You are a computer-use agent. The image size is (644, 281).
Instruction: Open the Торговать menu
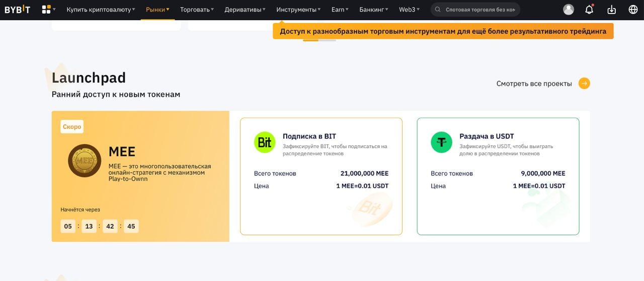pos(197,10)
